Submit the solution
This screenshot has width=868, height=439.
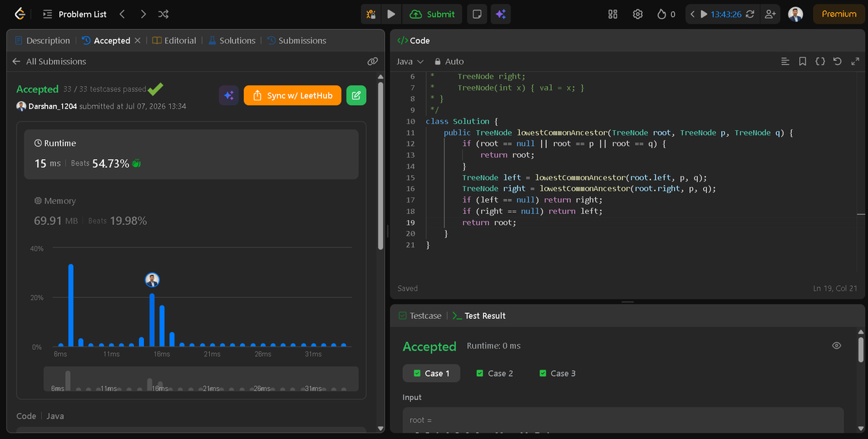[x=433, y=14]
